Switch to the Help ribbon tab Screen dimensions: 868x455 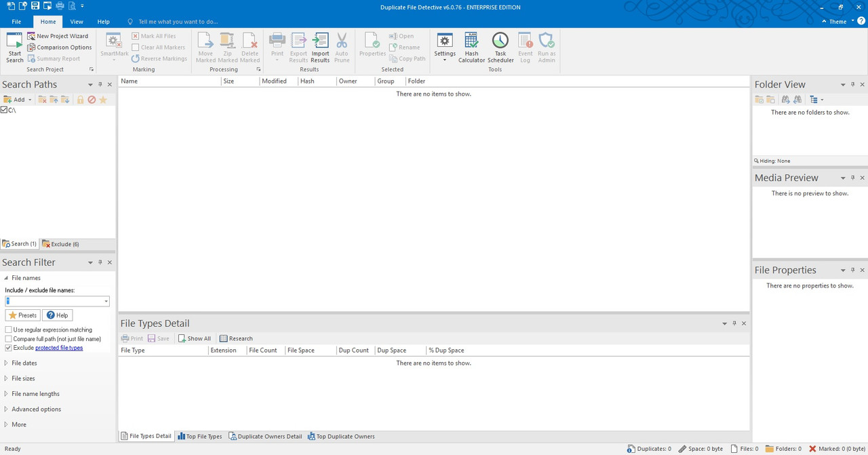[x=103, y=22]
